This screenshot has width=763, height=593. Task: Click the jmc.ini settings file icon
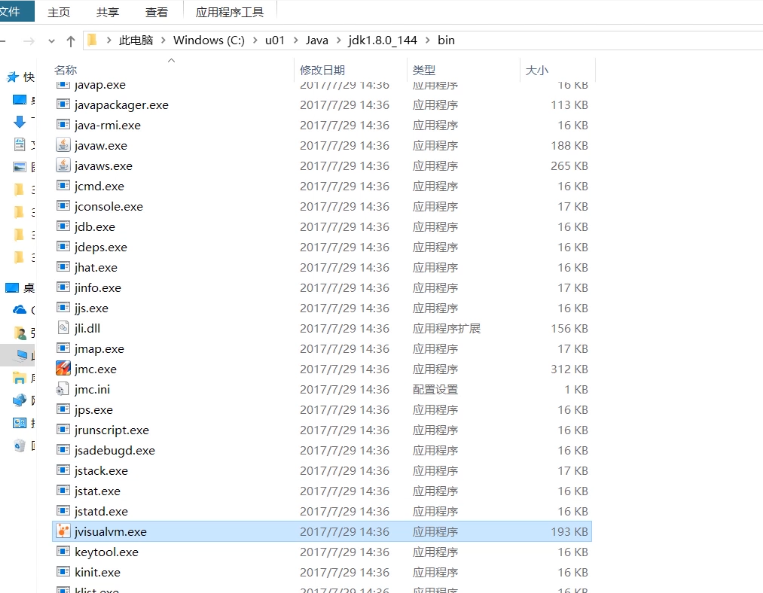pos(63,389)
